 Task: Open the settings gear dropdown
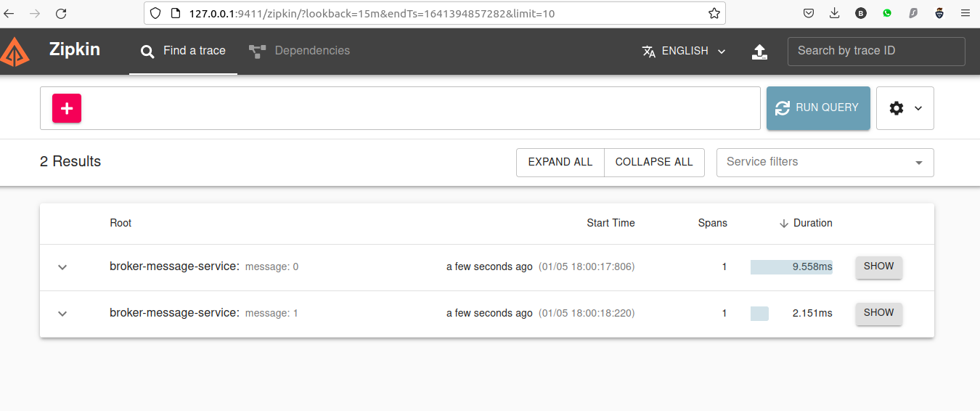[905, 108]
